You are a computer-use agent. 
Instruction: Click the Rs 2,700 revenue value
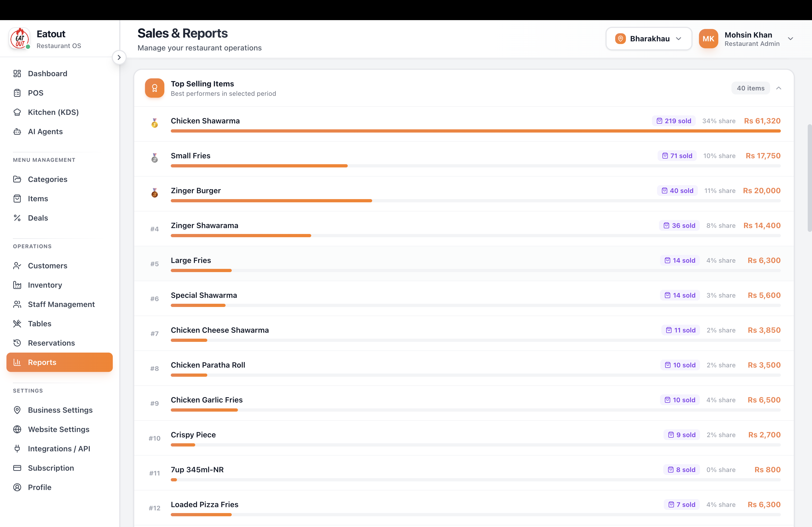[x=764, y=435]
